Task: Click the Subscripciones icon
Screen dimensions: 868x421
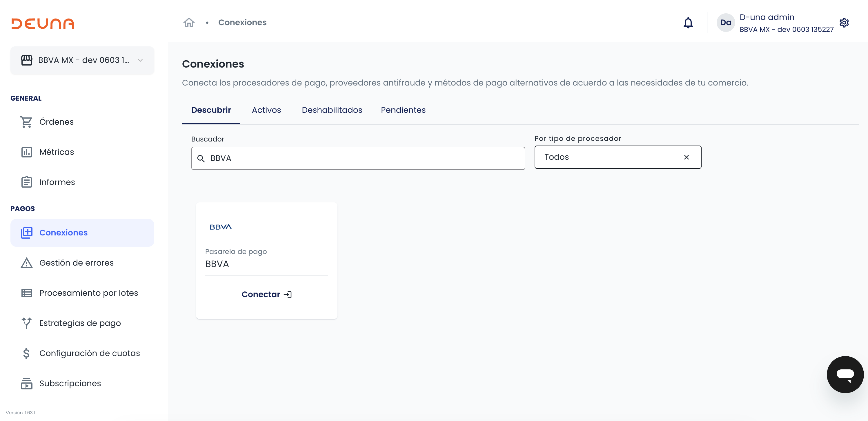Action: (x=26, y=383)
